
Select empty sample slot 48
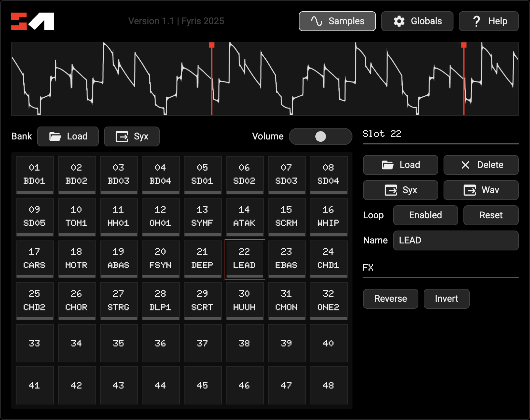coord(328,385)
